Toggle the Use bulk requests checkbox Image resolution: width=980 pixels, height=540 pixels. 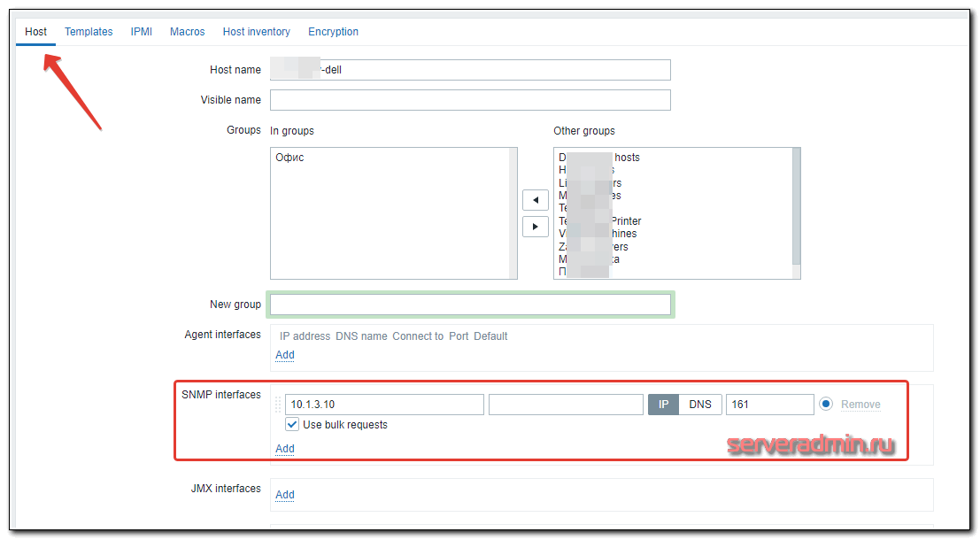292,425
